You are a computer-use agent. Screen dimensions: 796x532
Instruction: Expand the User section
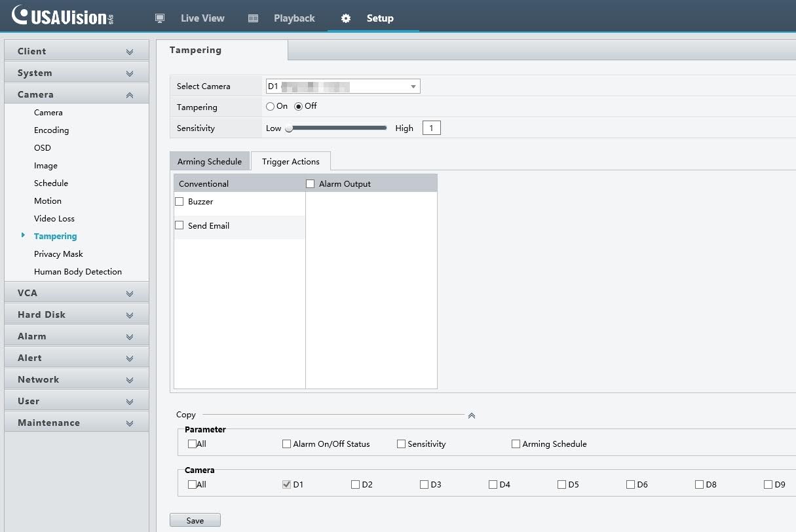77,401
